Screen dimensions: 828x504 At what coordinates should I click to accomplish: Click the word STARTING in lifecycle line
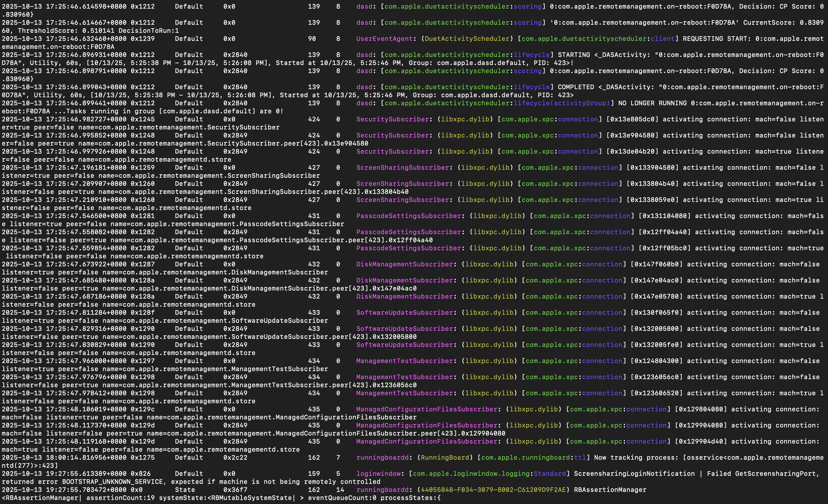pyautogui.click(x=573, y=55)
